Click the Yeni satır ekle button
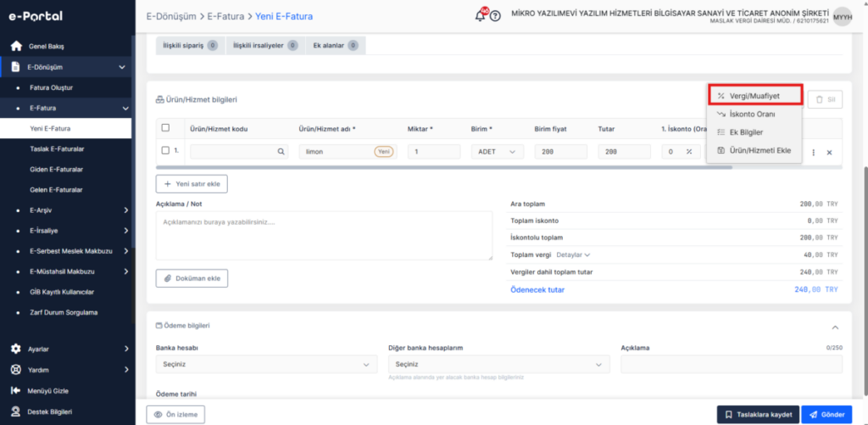Viewport: 868px width, 425px height. pyautogui.click(x=192, y=184)
